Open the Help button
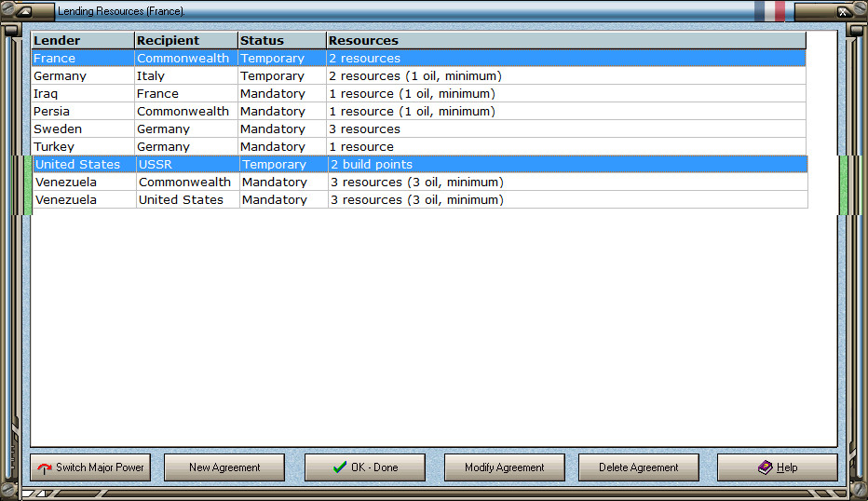Screen dimensions: 868x501 [778, 467]
